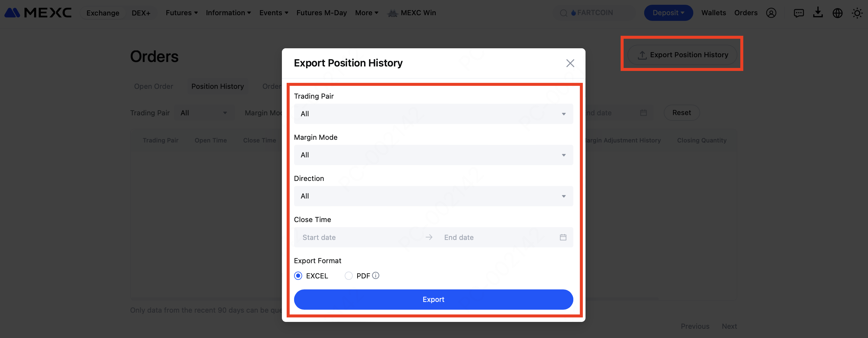Toggle the light theme sun icon
The height and width of the screenshot is (338, 868).
pos(857,13)
